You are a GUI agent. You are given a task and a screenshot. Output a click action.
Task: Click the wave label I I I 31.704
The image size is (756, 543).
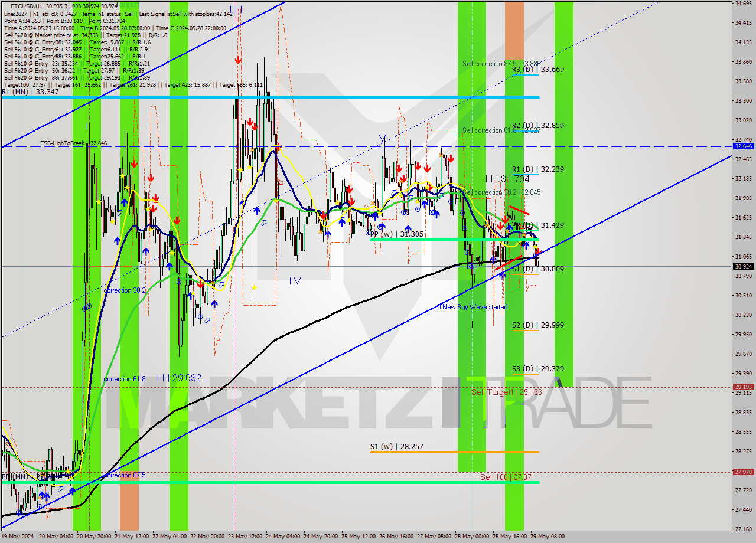[507, 179]
